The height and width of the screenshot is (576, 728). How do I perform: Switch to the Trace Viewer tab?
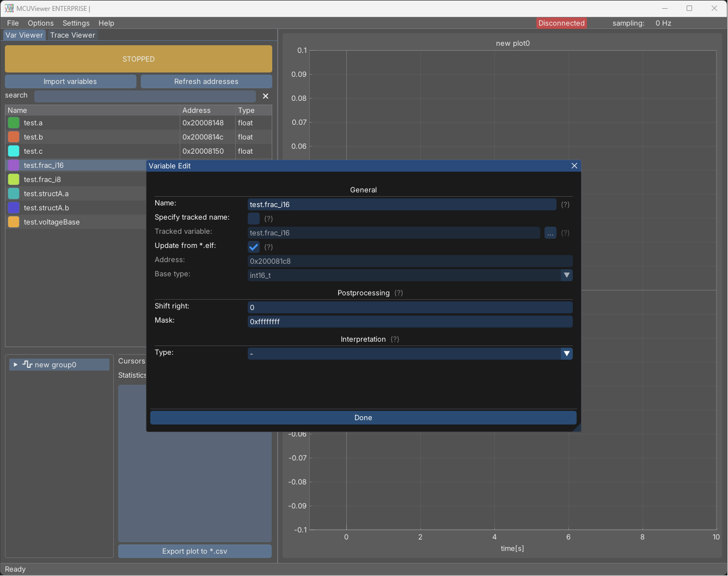(72, 35)
